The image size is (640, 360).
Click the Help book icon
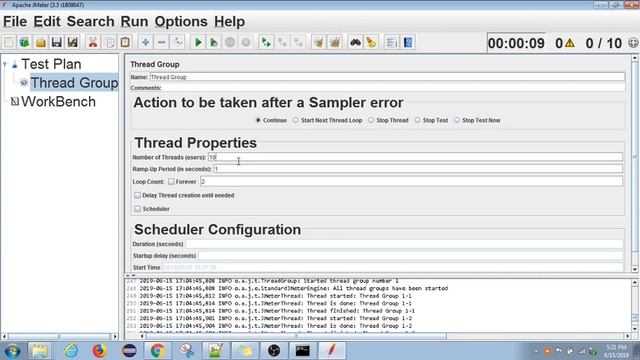tap(408, 42)
